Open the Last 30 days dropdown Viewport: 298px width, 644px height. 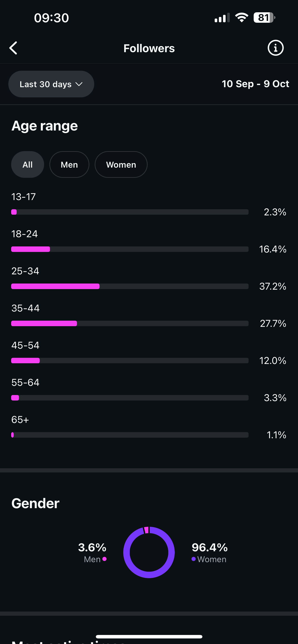[x=51, y=84]
